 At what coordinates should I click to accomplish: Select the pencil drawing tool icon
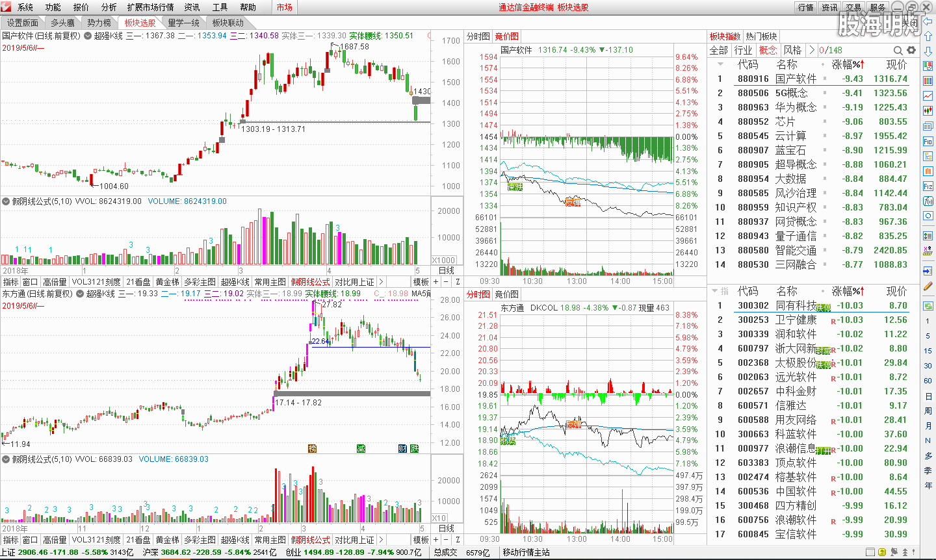(x=928, y=285)
